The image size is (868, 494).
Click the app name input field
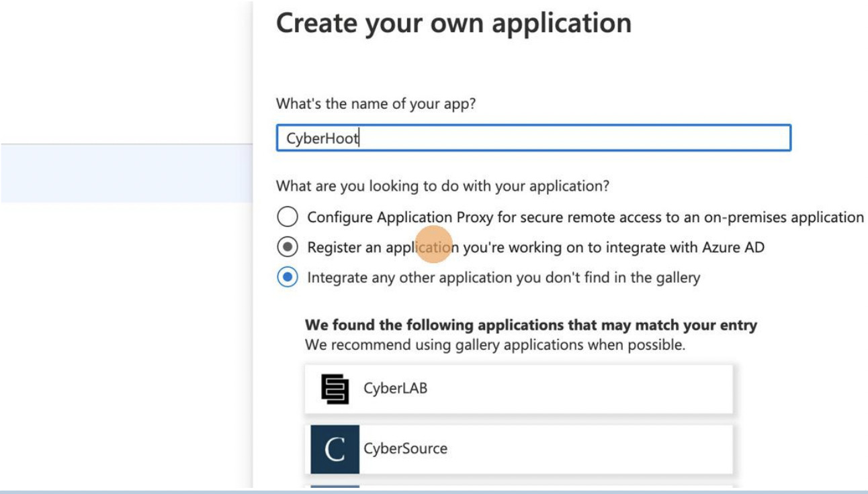click(533, 138)
